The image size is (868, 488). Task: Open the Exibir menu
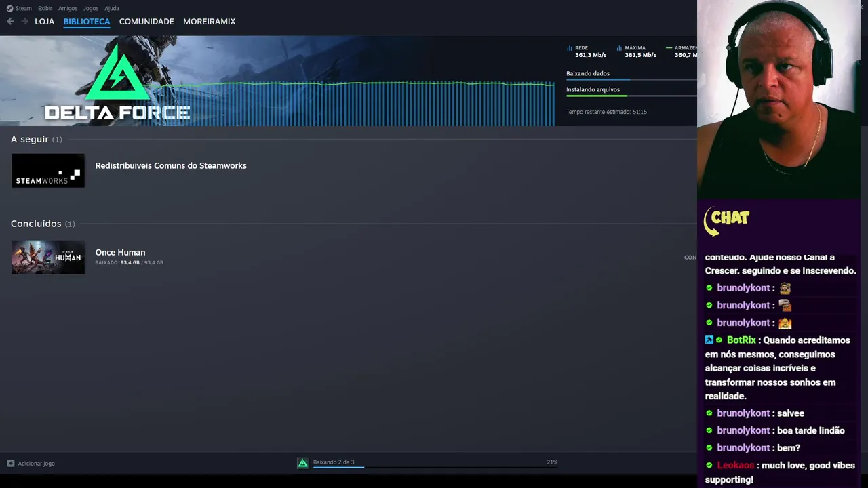[x=45, y=8]
